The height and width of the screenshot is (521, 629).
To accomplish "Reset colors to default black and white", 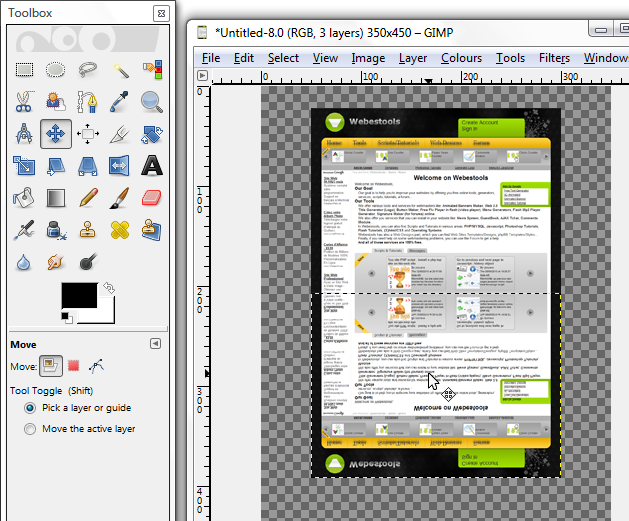I will [67, 317].
